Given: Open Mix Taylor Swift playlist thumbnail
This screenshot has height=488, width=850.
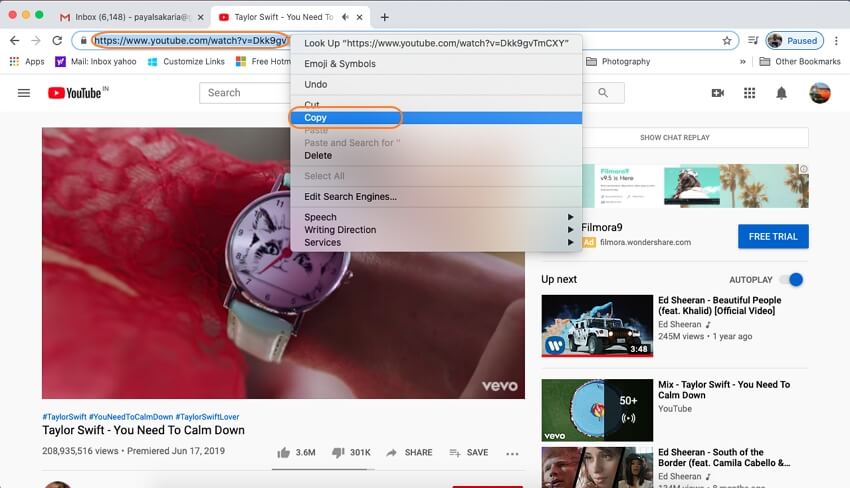Looking at the screenshot, I should coord(597,410).
